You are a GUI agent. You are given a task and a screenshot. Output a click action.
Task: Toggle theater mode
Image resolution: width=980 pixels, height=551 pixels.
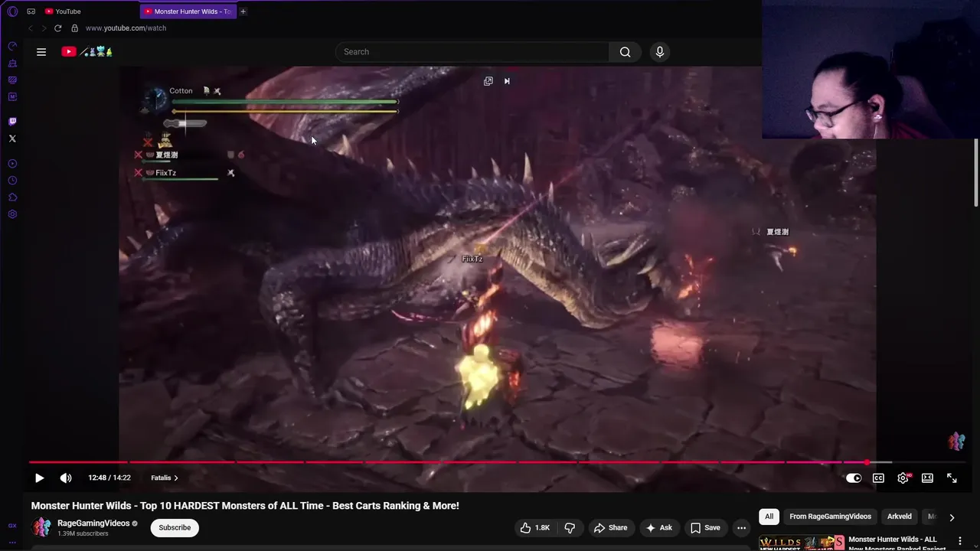[927, 478]
